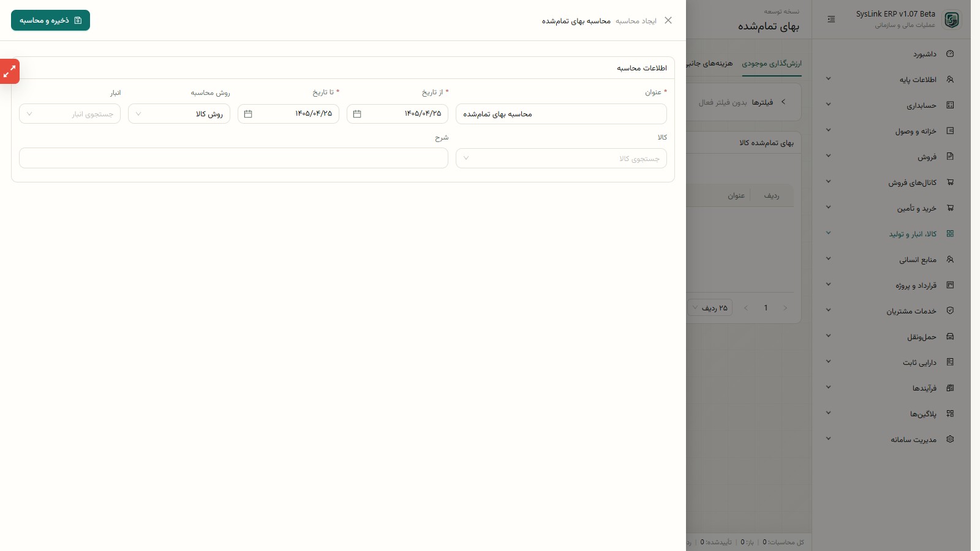
Task: Switch to هزینه‌های جانبی tab
Action: point(710,64)
